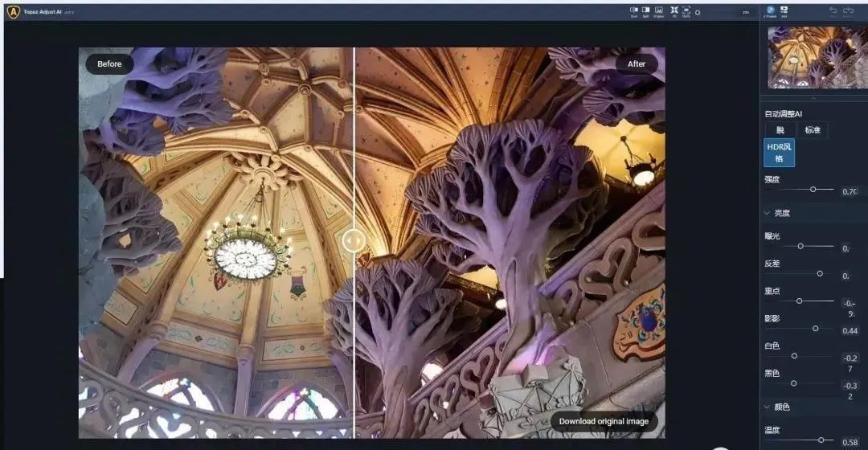Zoom to 100% using toolbar icon

pos(686,11)
